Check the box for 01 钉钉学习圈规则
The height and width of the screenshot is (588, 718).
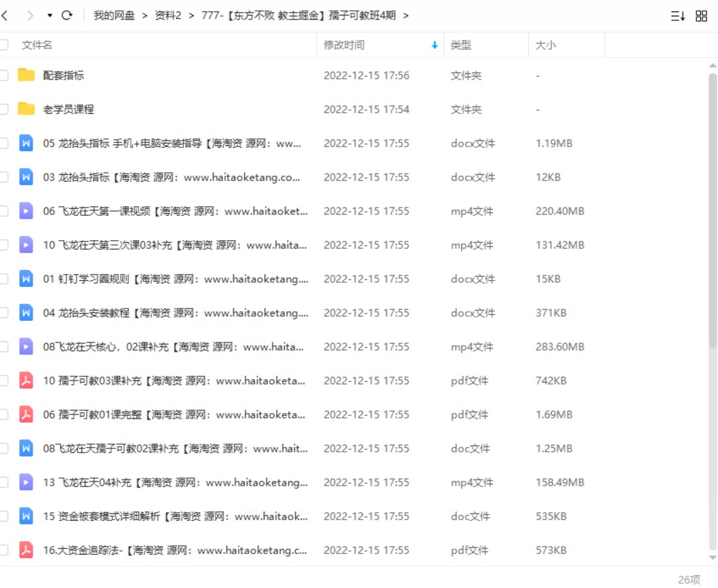pos(3,279)
